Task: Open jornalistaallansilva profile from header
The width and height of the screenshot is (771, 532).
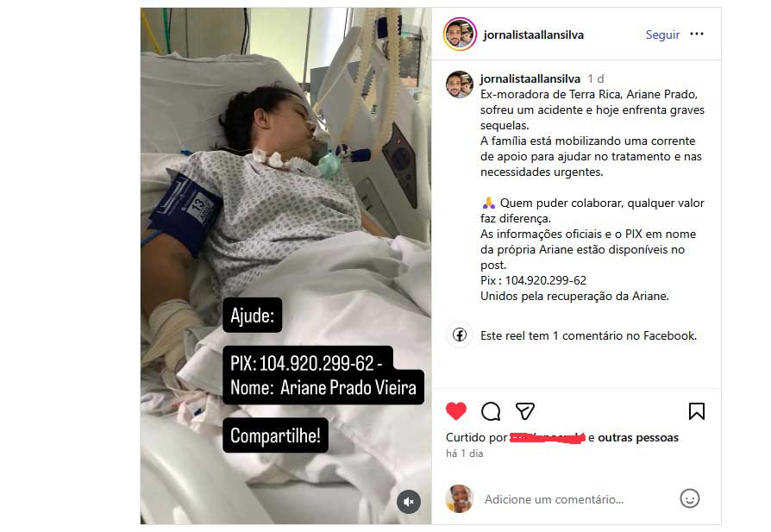Action: pos(534,34)
